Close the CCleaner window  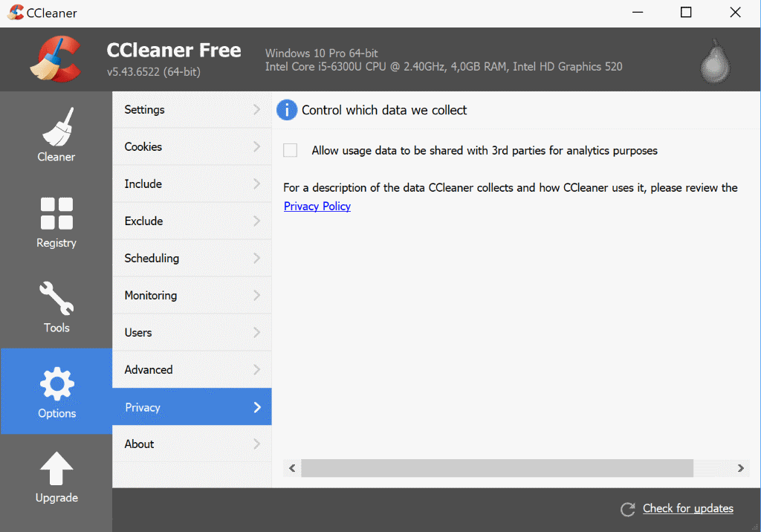(735, 12)
